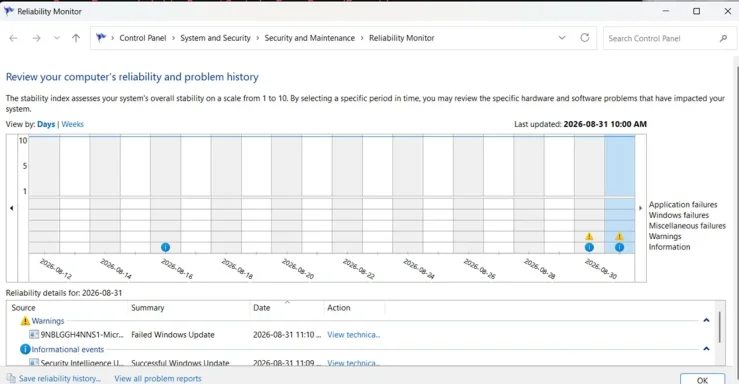Screen dimensions: 739x384
Task: Go up one level with the Up arrow
Action: tap(76, 38)
